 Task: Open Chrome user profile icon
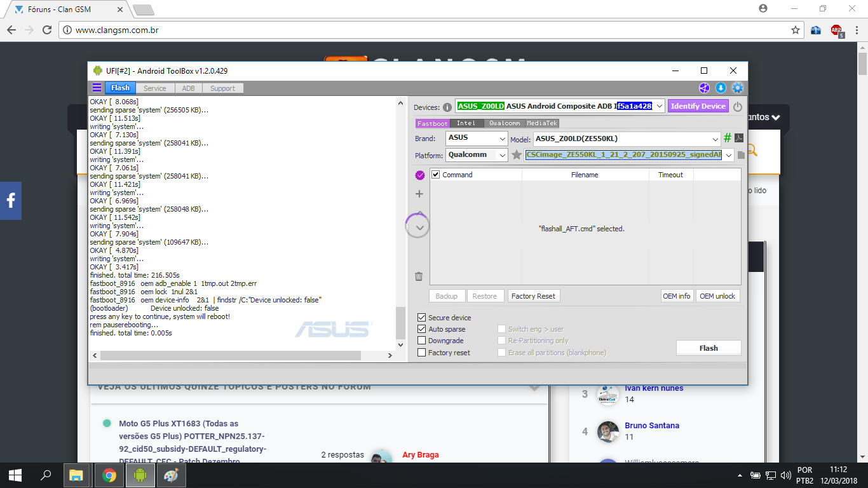coord(763,8)
